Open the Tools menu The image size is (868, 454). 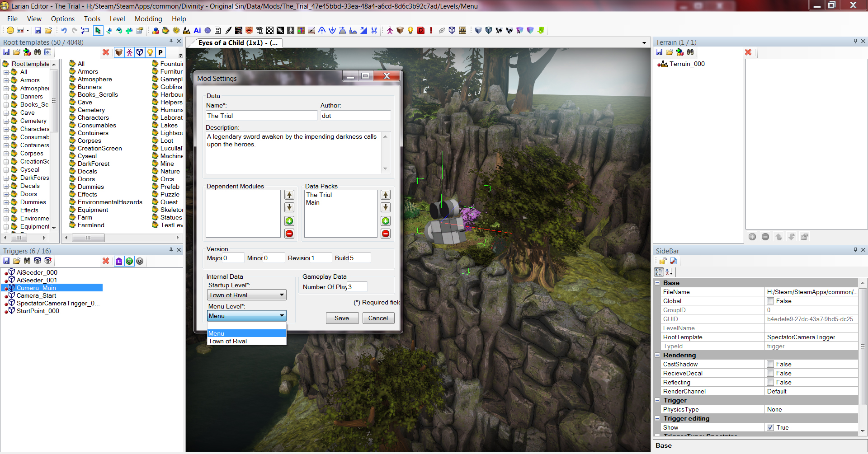click(92, 19)
